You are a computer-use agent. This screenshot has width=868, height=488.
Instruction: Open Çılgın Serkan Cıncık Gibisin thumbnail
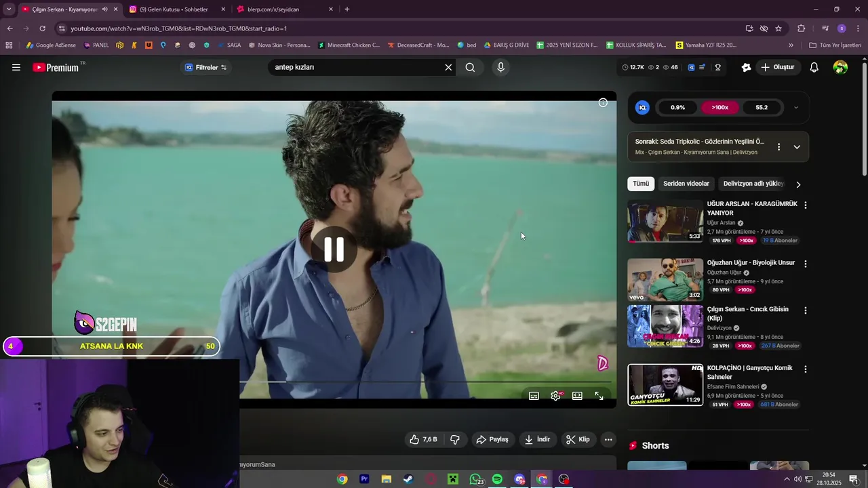665,326
